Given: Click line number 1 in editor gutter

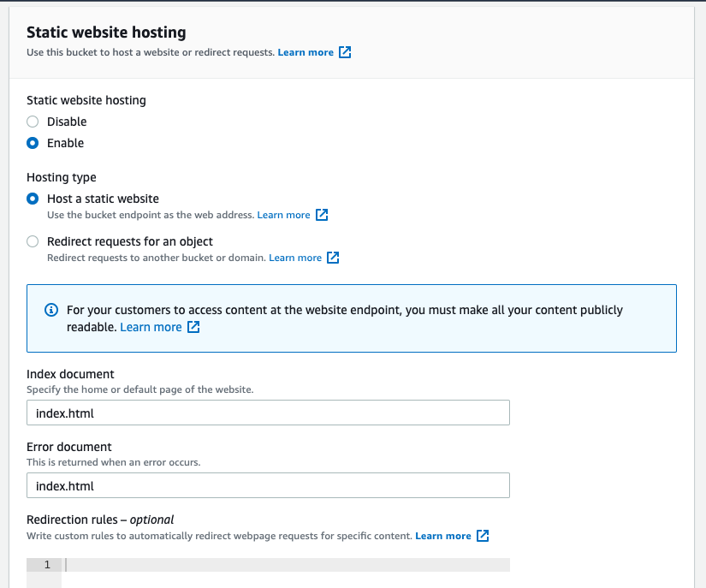Looking at the screenshot, I should click(47, 565).
